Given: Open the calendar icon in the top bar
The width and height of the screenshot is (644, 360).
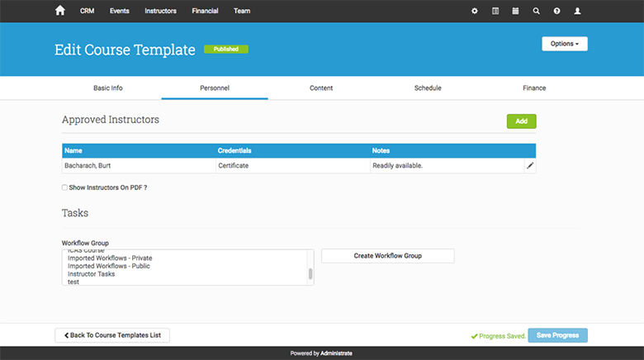Looking at the screenshot, I should (x=515, y=11).
